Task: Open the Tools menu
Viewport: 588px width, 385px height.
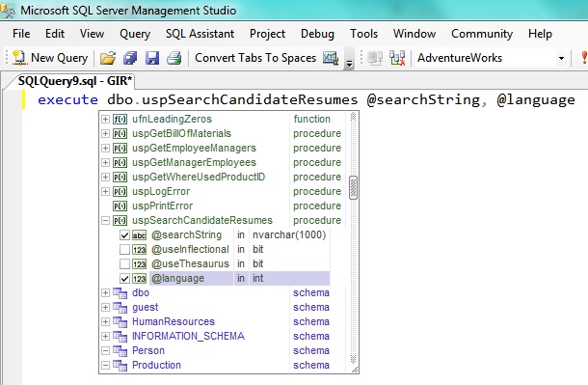Action: (363, 34)
